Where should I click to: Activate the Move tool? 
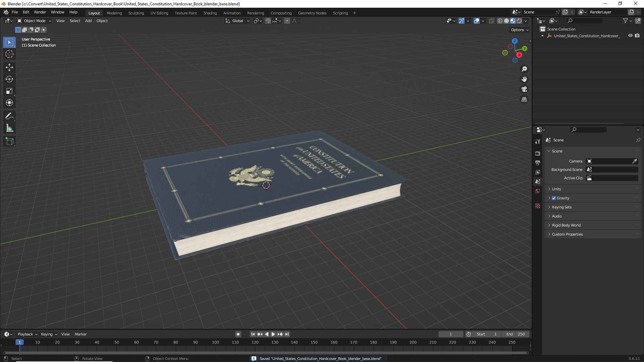(x=9, y=67)
